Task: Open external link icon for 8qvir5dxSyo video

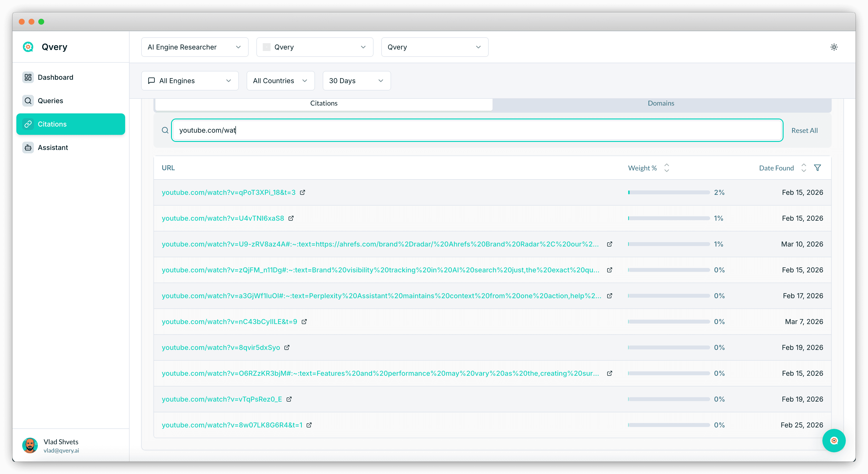Action: point(287,347)
